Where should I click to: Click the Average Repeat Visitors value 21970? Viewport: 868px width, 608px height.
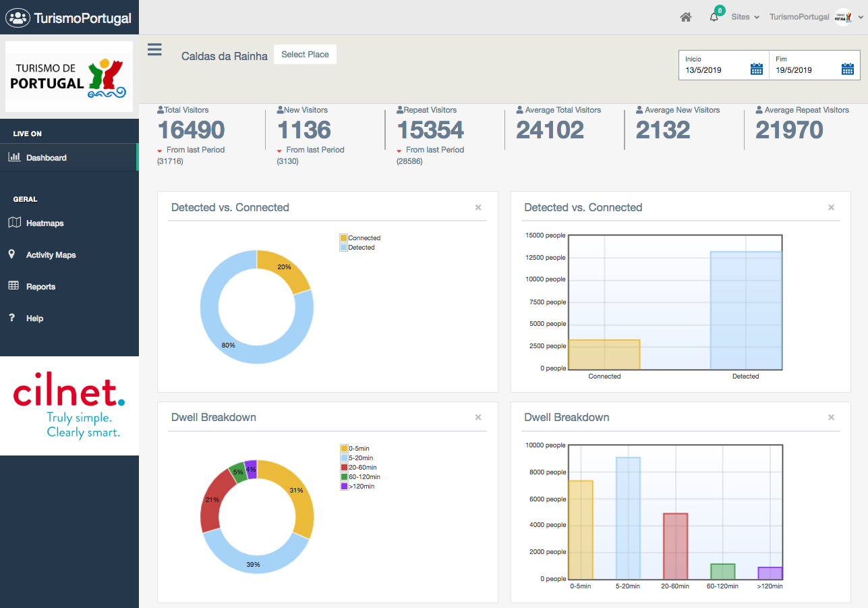[x=789, y=130]
